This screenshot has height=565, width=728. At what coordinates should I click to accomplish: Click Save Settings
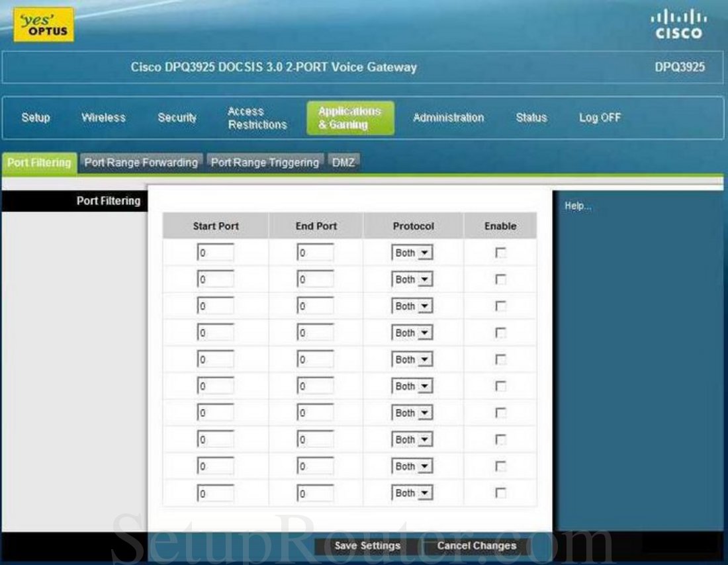368,546
